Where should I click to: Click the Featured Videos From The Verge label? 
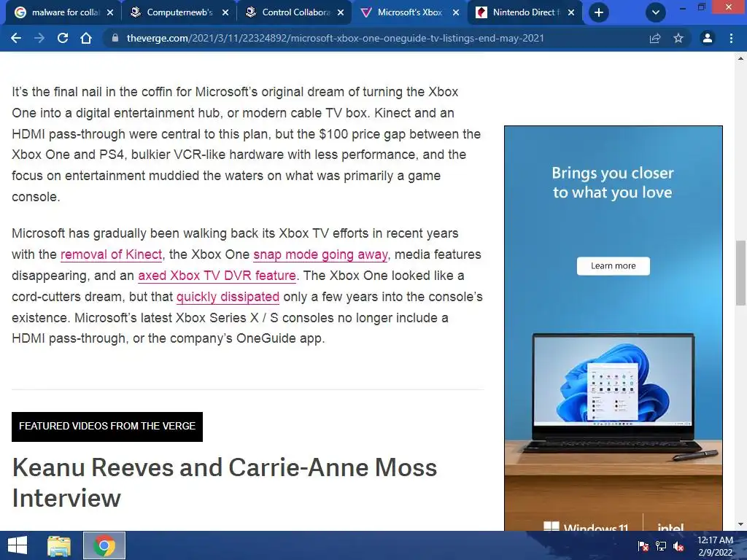point(107,427)
